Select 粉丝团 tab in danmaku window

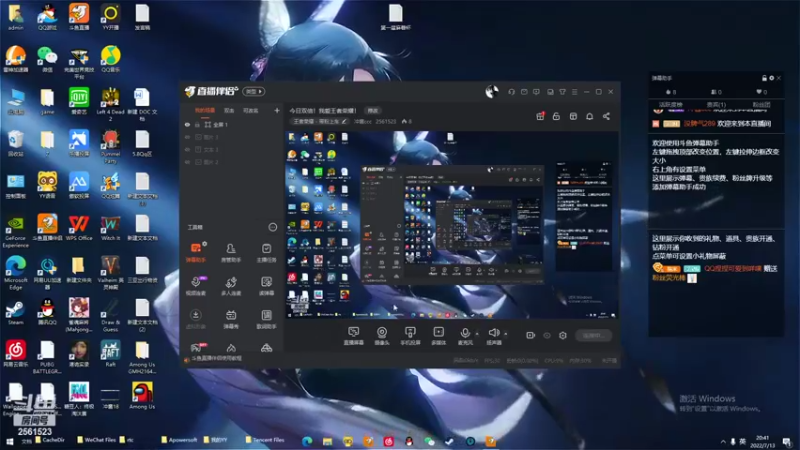(x=761, y=105)
